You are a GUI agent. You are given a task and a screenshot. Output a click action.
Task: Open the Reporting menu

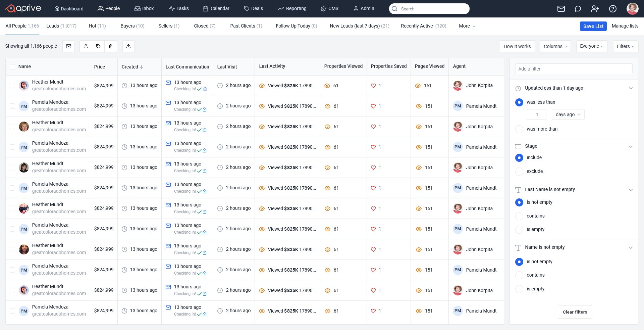[292, 9]
